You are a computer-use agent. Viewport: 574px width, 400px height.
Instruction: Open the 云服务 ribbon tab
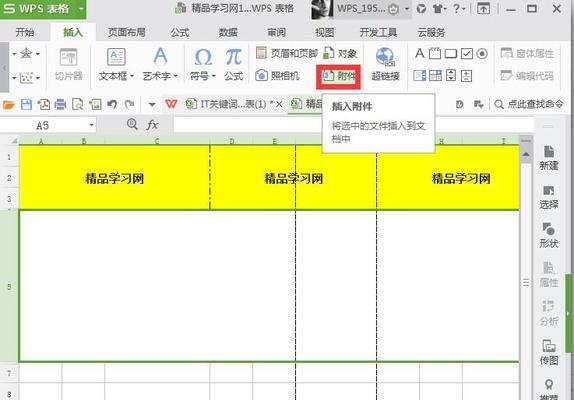click(431, 33)
